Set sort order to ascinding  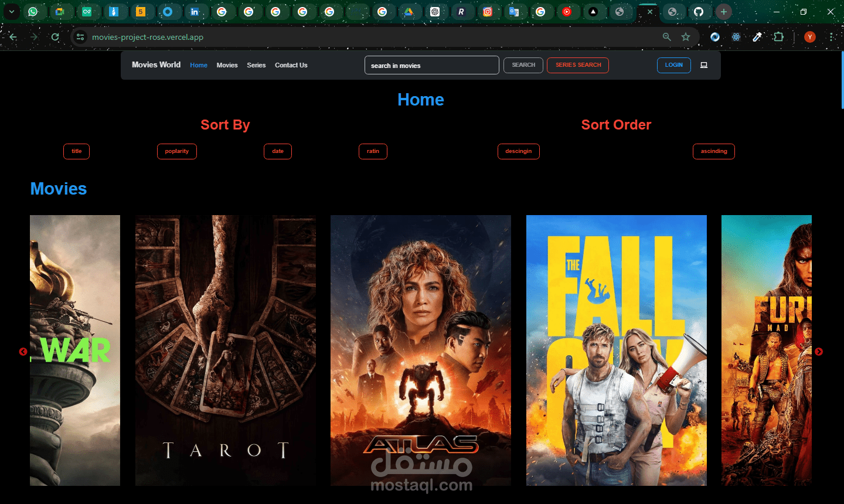714,151
